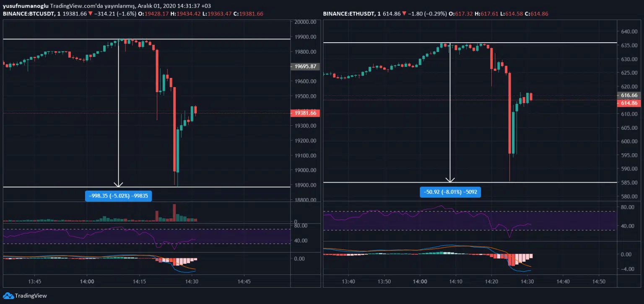Click the TradingView wordmark text
Viewport: 644px width, 304px height.
31,296
